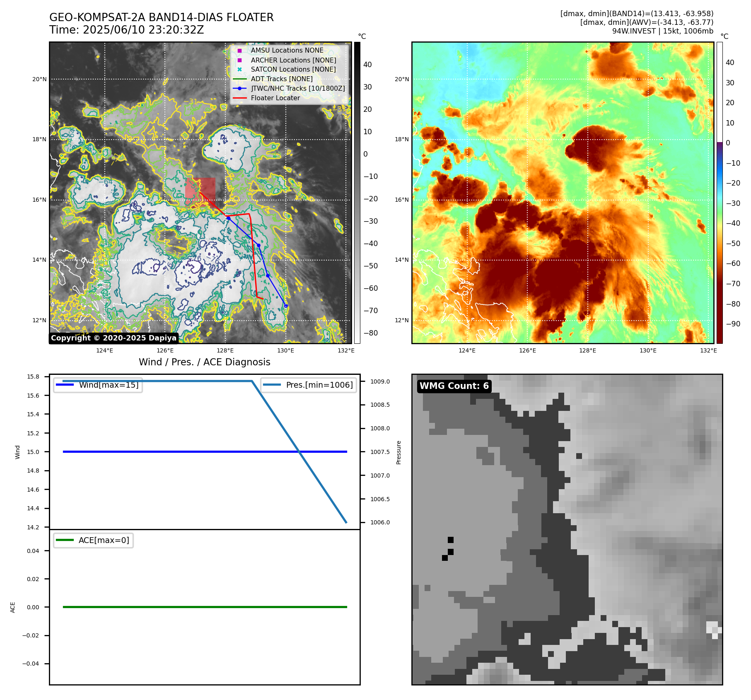Click the BAND14 dmax dmin text line

pyautogui.click(x=637, y=14)
